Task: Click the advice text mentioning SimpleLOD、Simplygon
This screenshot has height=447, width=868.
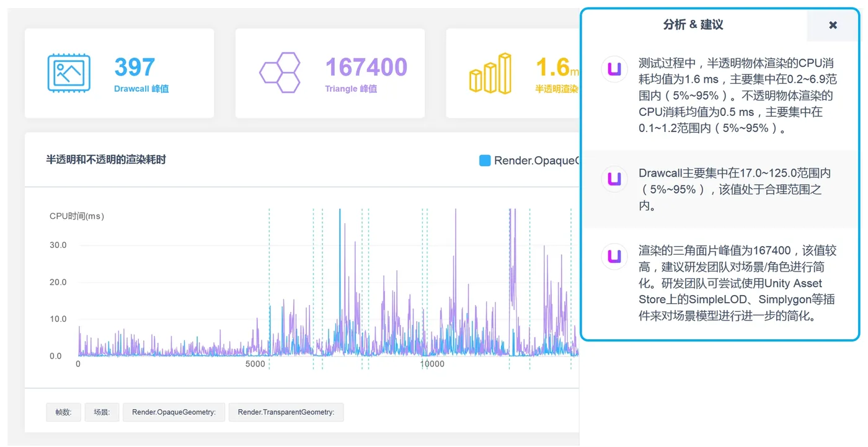Action: 738,283
